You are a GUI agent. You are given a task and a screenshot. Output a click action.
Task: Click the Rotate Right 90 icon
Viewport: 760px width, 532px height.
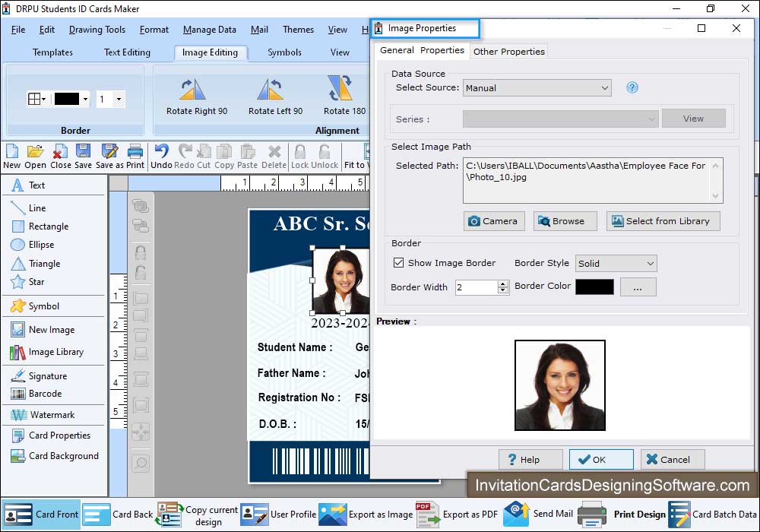tap(193, 90)
